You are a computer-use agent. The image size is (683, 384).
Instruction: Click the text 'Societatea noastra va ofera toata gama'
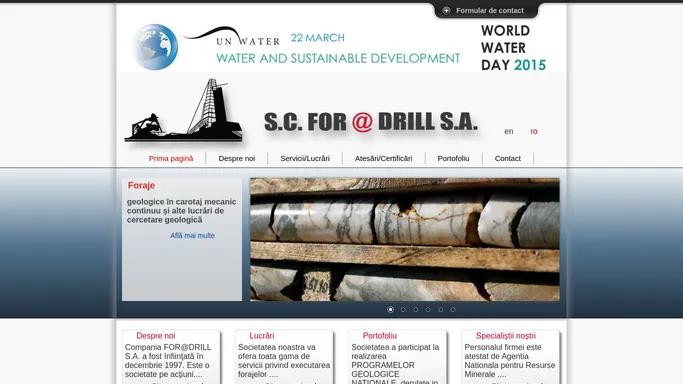[x=277, y=352]
